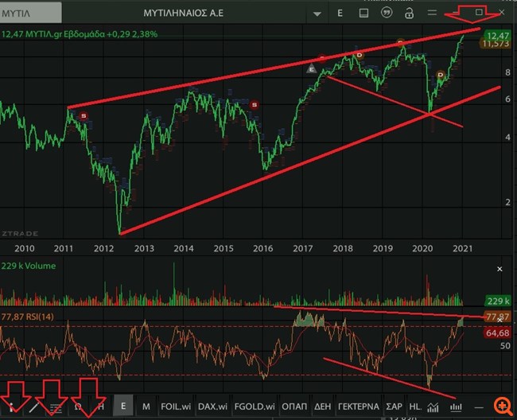Viewport: 517px width, 420px height.
Task: Click the 229 k Volume indicator label
Action: coord(29,266)
